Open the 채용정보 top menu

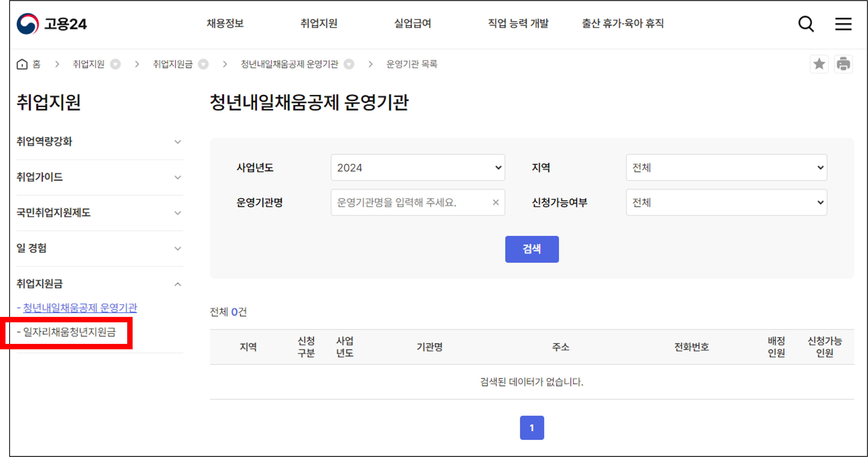click(x=225, y=23)
